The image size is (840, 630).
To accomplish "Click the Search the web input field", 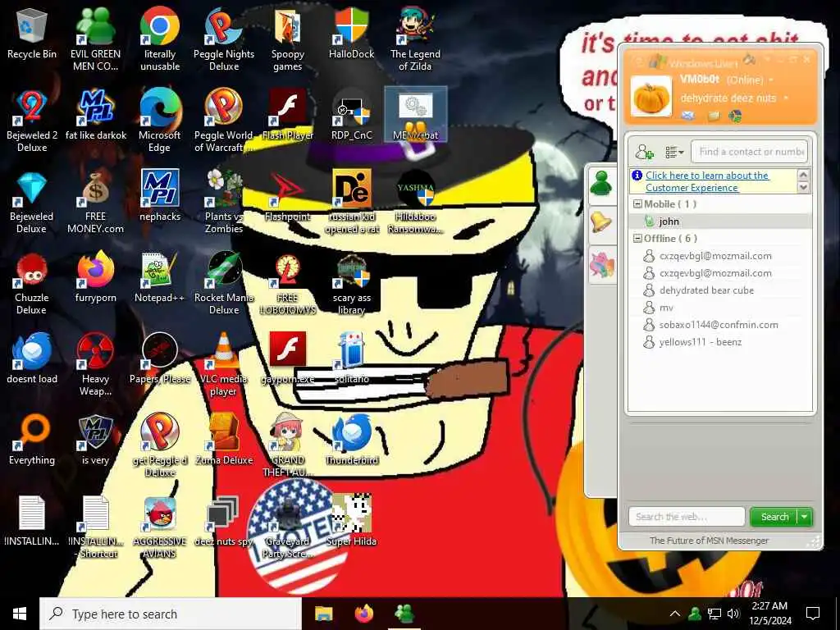I will (687, 517).
